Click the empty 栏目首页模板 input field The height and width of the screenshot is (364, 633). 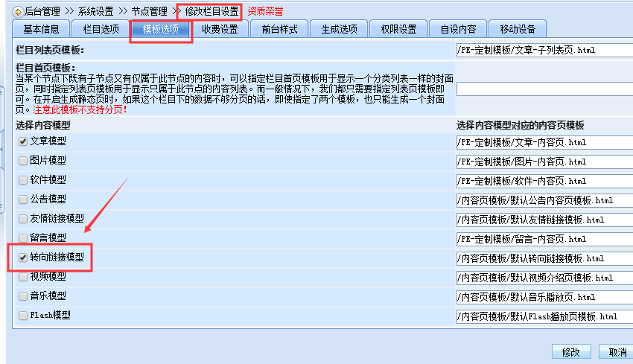pyautogui.click(x=544, y=89)
